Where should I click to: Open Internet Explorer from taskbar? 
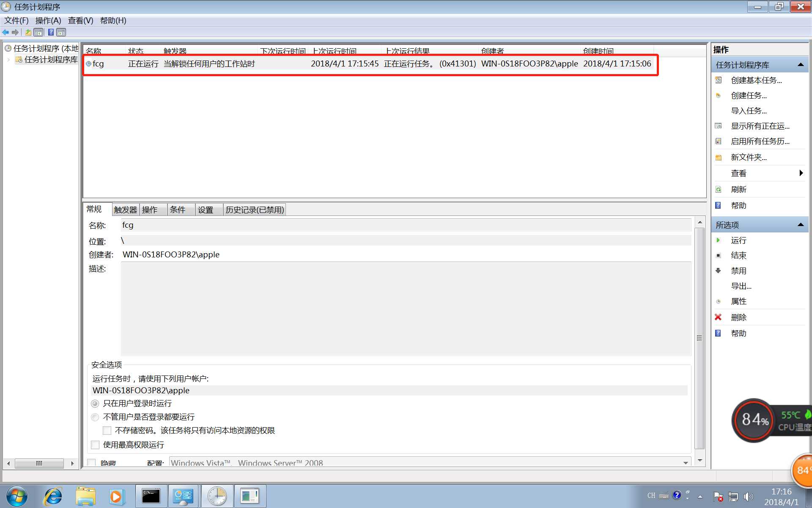click(x=53, y=496)
